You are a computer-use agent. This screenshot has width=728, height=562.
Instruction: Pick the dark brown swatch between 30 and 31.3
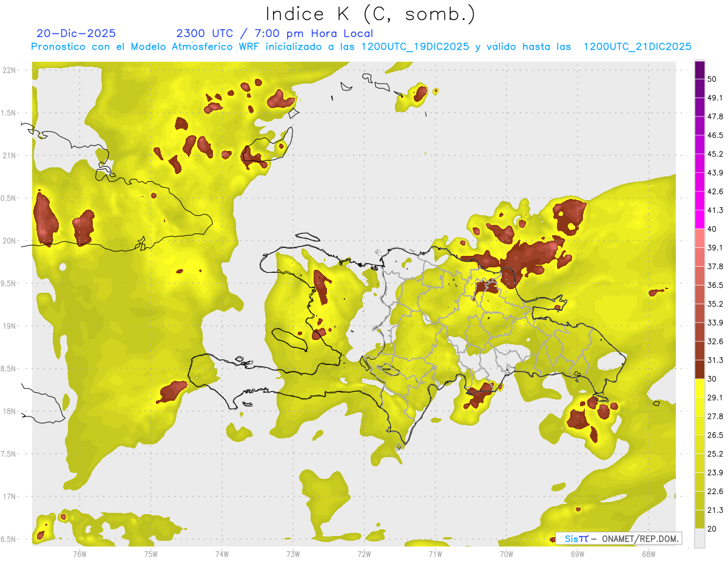pos(699,370)
